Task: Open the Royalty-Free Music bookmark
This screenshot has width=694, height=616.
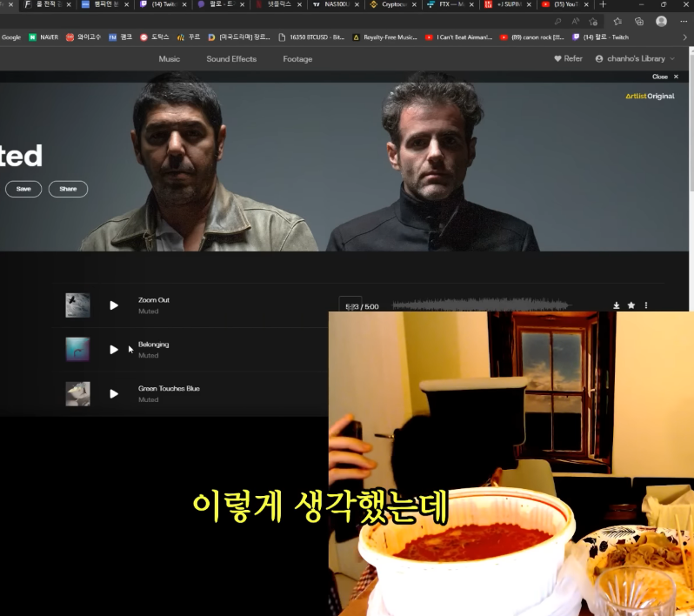Action: click(x=385, y=37)
